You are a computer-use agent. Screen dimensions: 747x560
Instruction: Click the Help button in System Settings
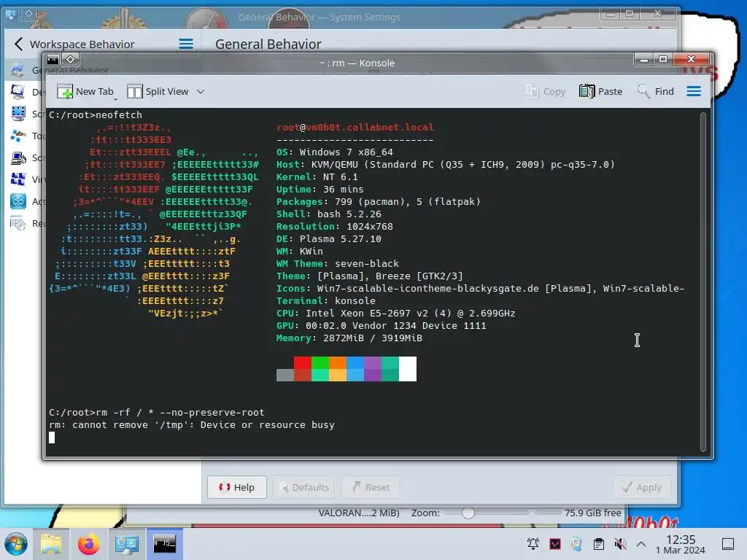[237, 487]
